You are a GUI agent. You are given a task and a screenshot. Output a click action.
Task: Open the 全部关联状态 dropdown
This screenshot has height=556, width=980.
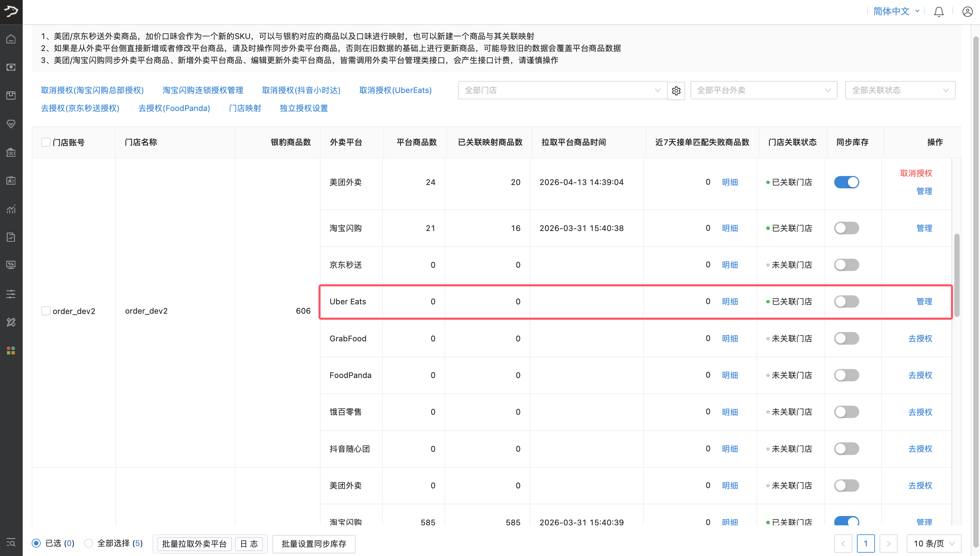[x=900, y=91]
